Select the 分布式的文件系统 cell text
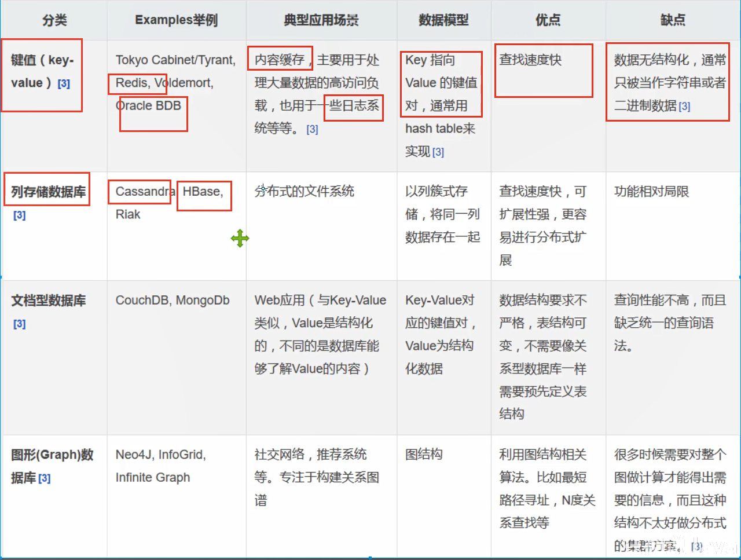741x560 pixels. [305, 192]
